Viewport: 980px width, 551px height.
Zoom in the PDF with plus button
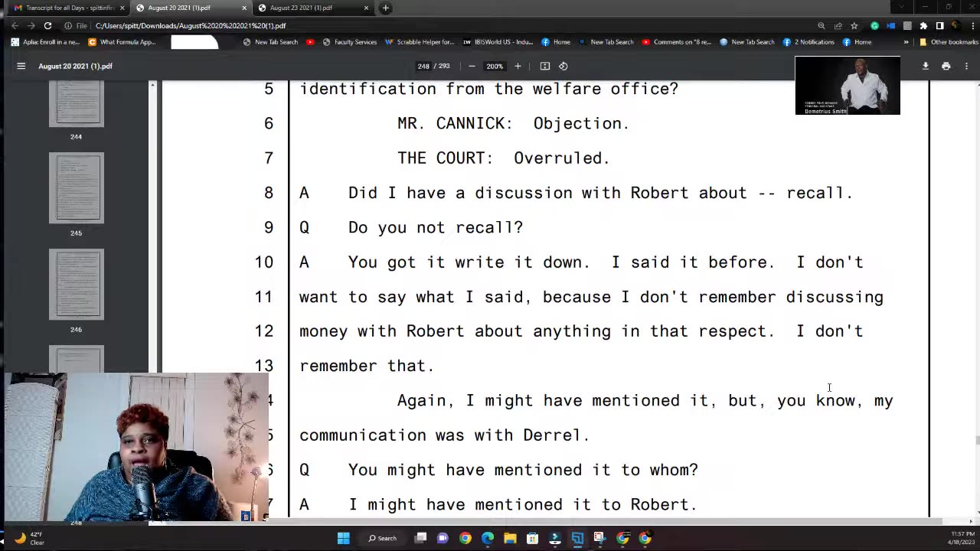[518, 66]
